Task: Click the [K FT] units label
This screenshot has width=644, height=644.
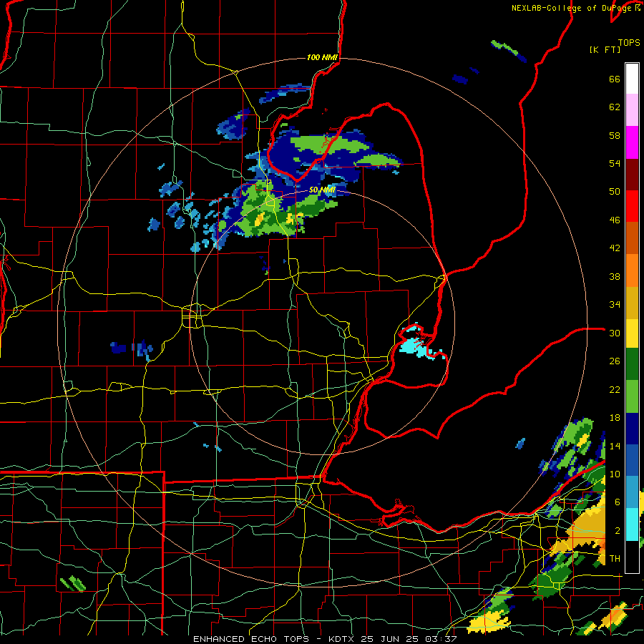Action: pyautogui.click(x=605, y=49)
